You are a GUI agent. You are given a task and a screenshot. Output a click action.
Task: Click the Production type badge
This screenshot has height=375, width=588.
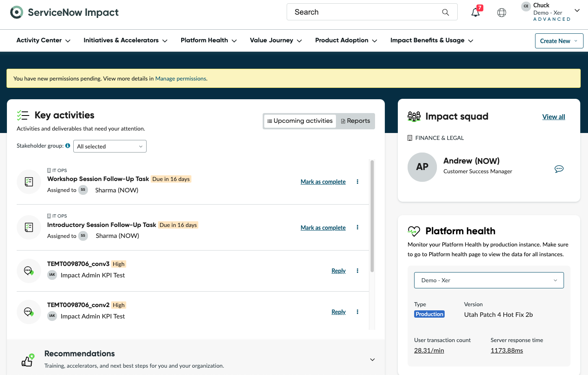pos(429,314)
